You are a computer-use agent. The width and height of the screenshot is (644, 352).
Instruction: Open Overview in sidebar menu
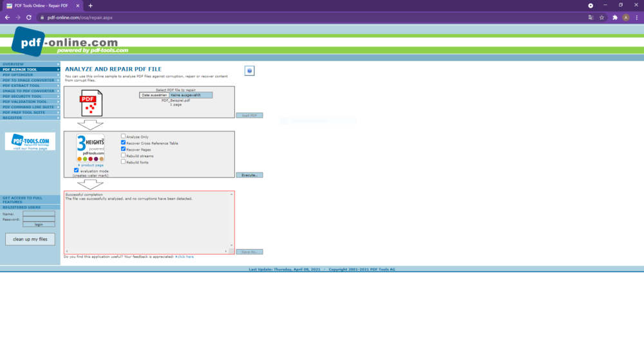pos(30,64)
